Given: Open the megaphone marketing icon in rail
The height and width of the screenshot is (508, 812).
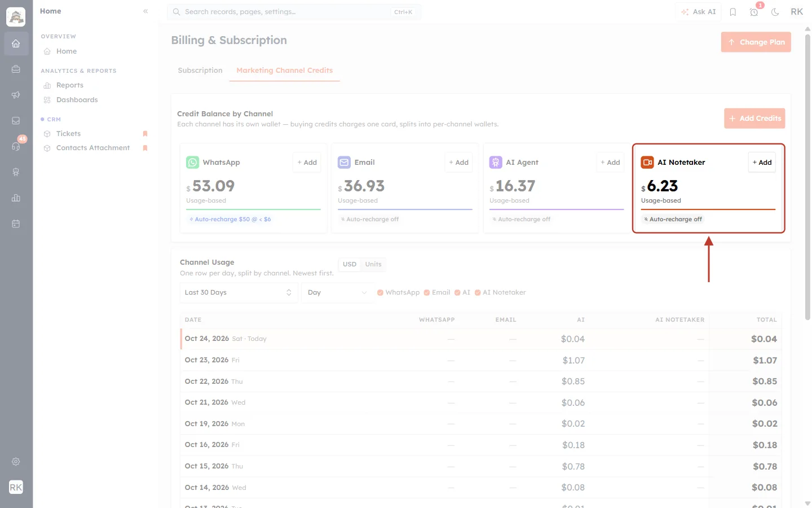Looking at the screenshot, I should click(x=16, y=95).
